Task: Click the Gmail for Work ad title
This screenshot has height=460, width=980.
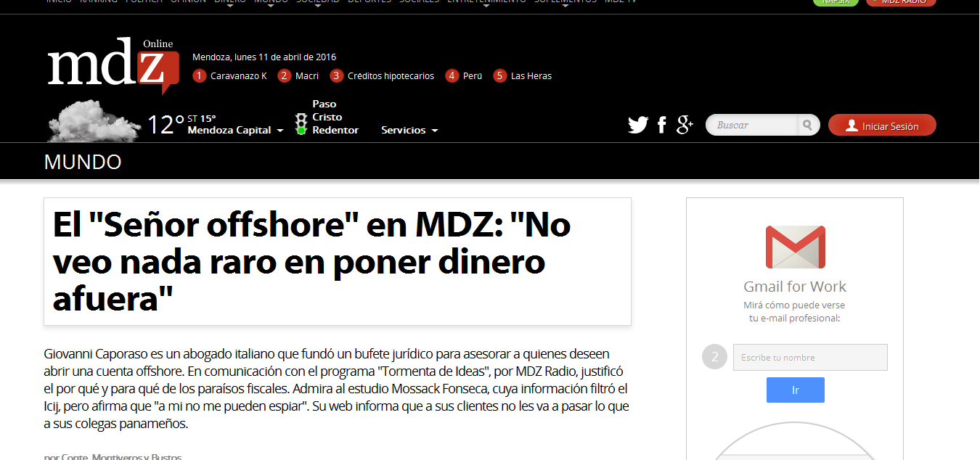Action: (795, 287)
